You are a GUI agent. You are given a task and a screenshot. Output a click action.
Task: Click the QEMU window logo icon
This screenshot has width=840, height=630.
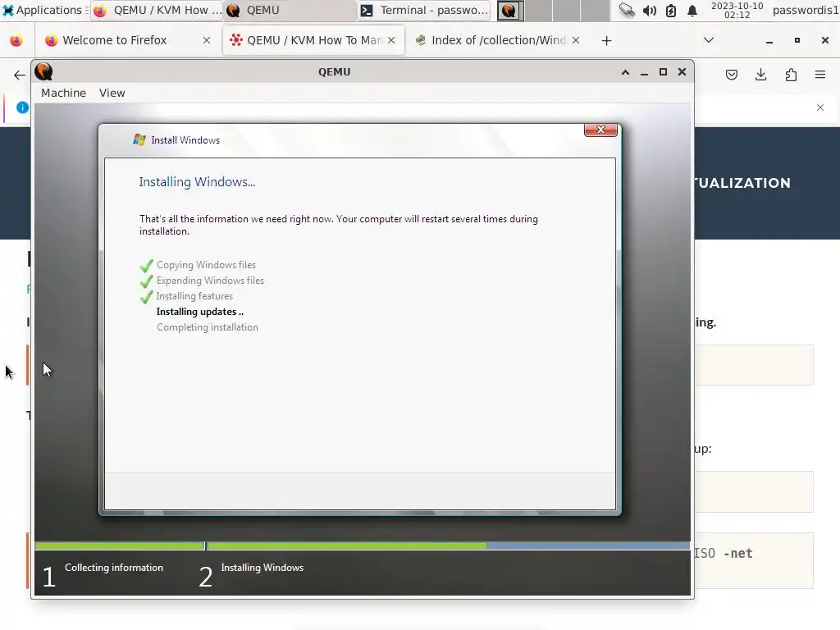coord(44,72)
